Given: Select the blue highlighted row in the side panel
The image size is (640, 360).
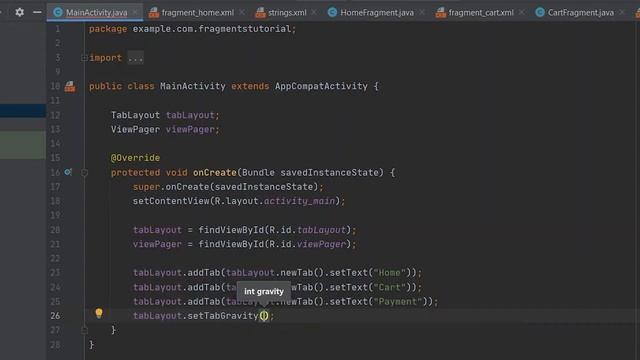Looking at the screenshot, I should pos(23,111).
